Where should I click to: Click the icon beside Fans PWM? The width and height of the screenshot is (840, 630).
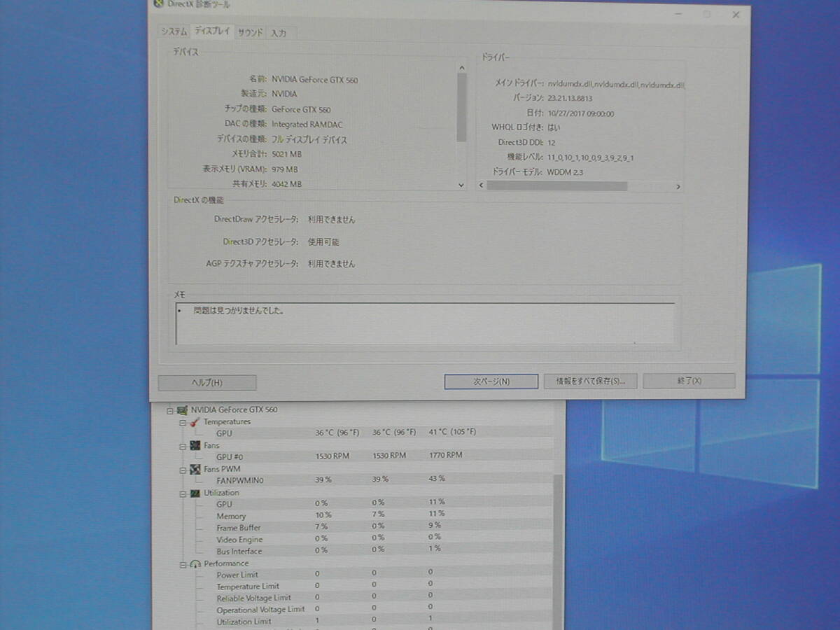[195, 469]
